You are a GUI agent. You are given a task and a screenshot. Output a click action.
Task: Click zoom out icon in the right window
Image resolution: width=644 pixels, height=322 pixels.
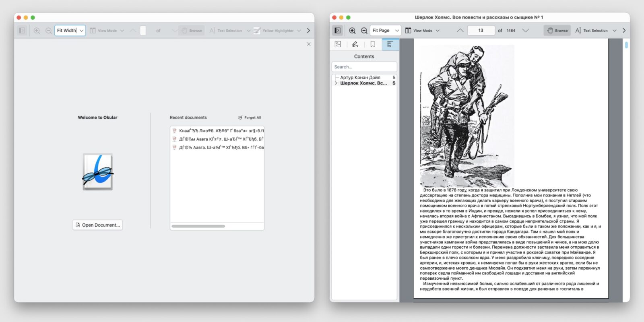point(364,31)
